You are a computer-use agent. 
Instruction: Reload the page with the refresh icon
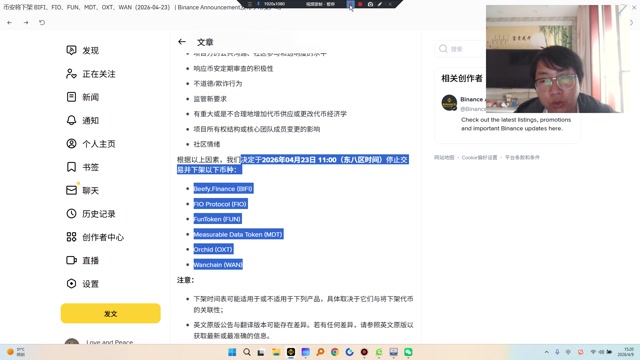42,22
